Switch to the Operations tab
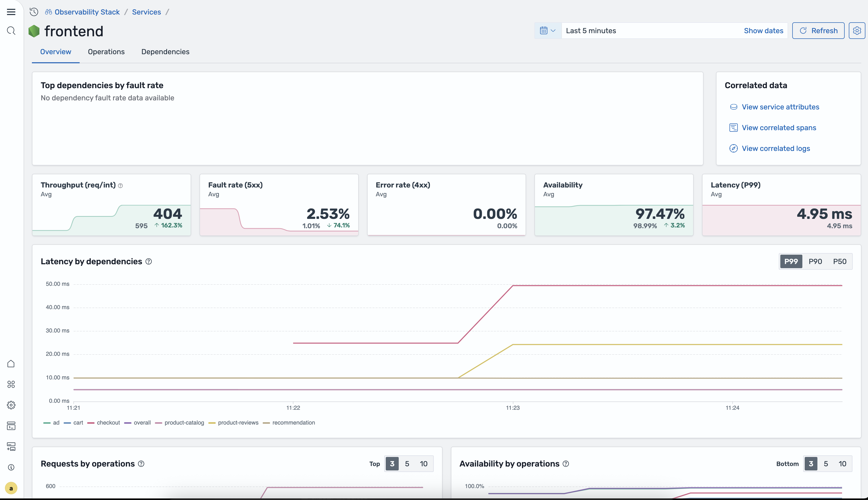 [x=106, y=52]
